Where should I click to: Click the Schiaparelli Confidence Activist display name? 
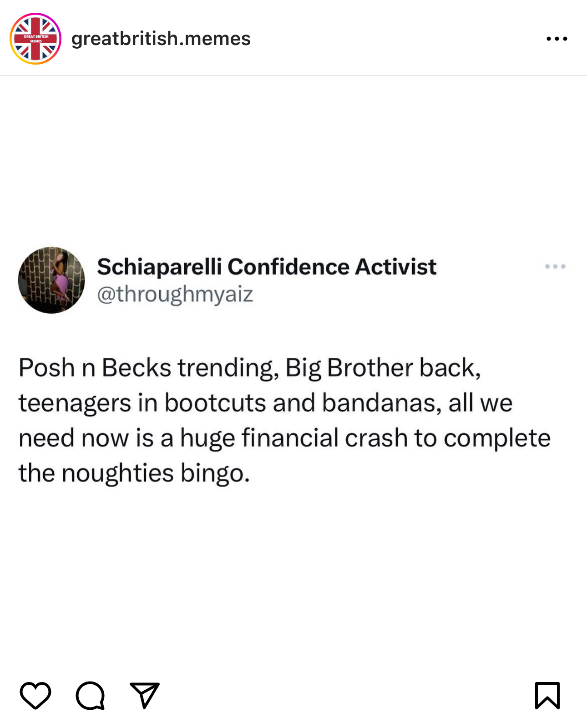point(267,267)
